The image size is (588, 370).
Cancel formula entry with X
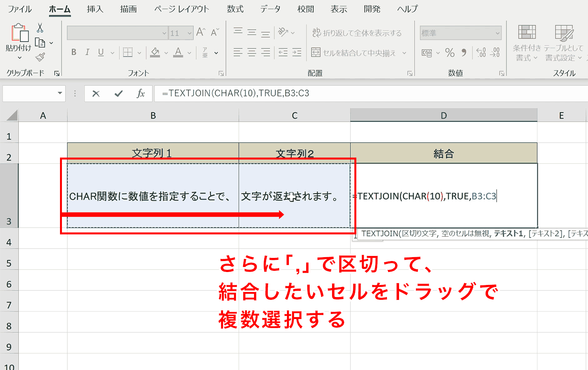(x=96, y=93)
